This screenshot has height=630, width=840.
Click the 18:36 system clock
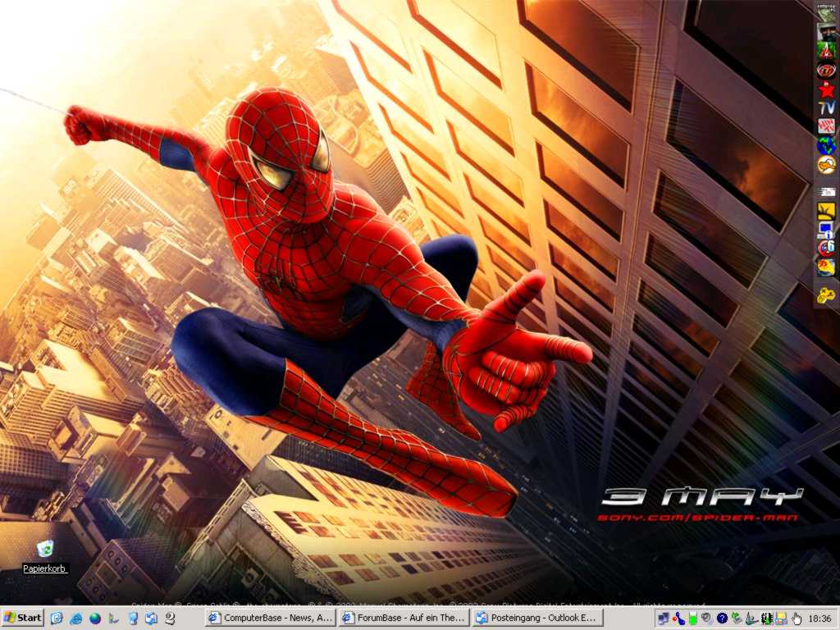(x=820, y=619)
